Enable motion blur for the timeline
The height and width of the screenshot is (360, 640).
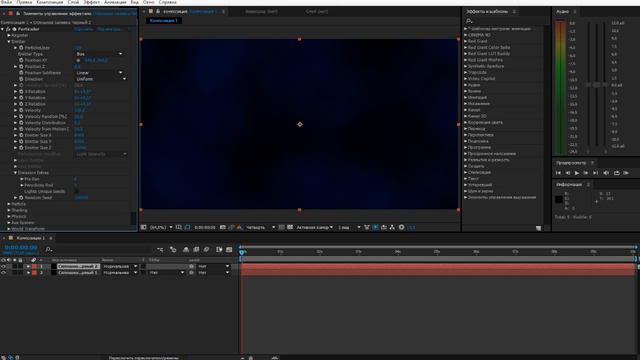[207, 249]
